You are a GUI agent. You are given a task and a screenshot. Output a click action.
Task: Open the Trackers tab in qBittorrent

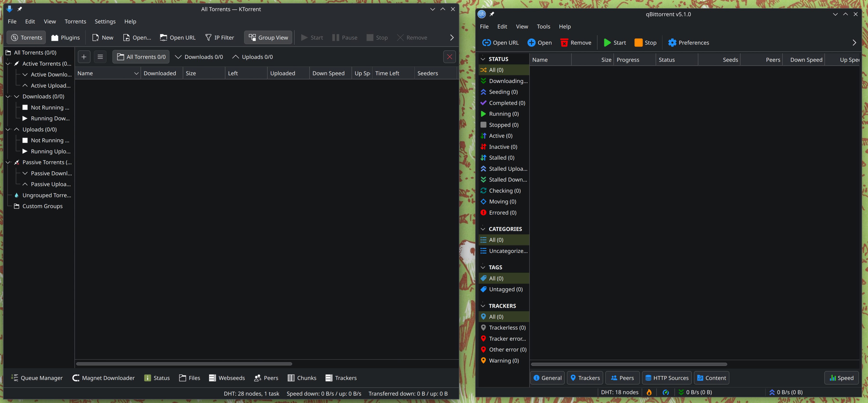(x=585, y=378)
